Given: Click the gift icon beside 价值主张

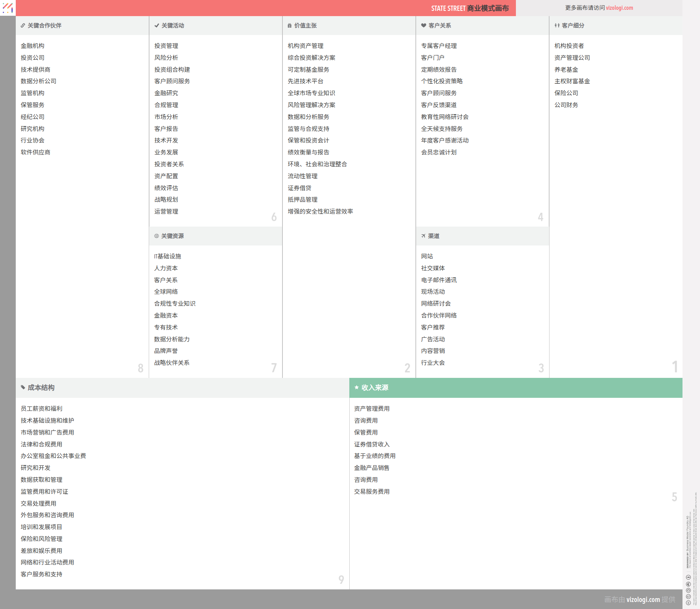Looking at the screenshot, I should click(289, 26).
